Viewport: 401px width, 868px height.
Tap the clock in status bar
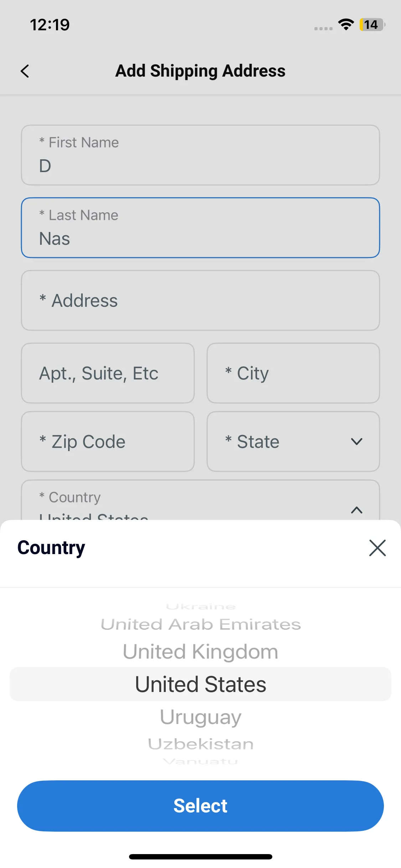click(50, 25)
